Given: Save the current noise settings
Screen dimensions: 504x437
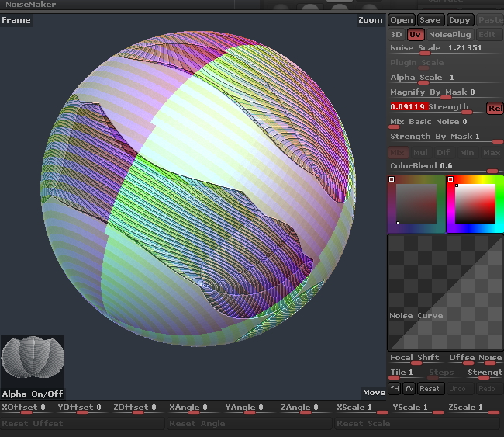Looking at the screenshot, I should click(x=430, y=20).
